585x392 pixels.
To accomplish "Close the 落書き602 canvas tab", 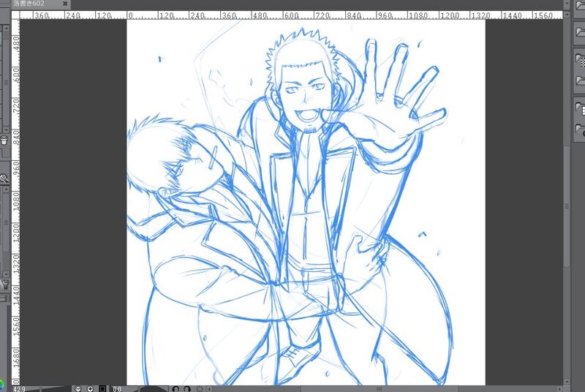I will click(65, 4).
